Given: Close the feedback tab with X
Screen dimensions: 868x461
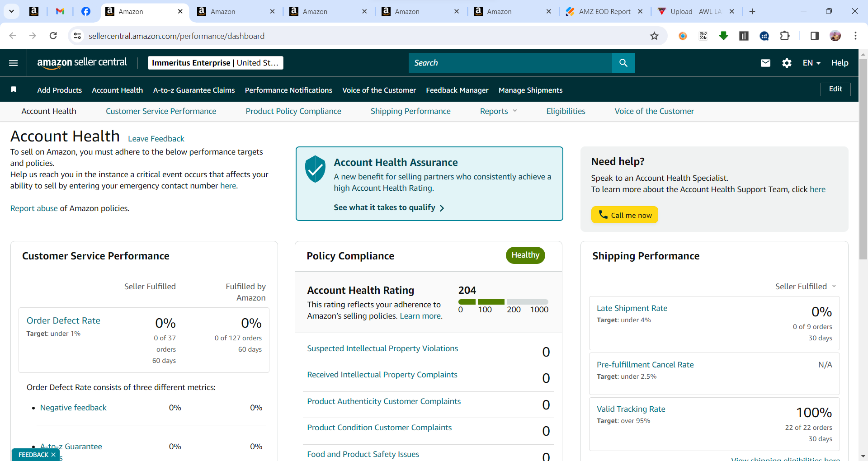Looking at the screenshot, I should pyautogui.click(x=53, y=455).
